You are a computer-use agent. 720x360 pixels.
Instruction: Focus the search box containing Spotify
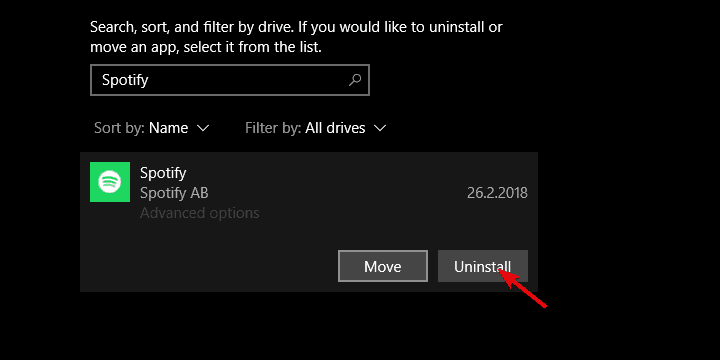(230, 80)
